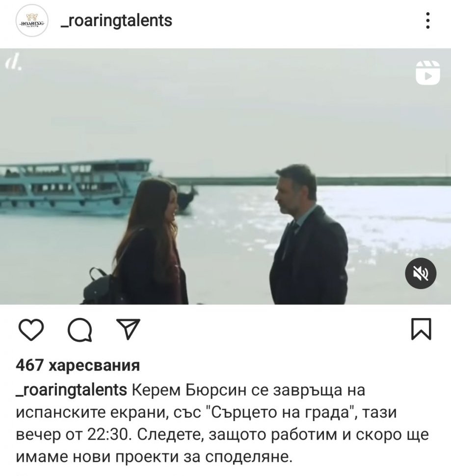
Task: Click _roaringtalents username in the caption
Action: pyautogui.click(x=71, y=390)
